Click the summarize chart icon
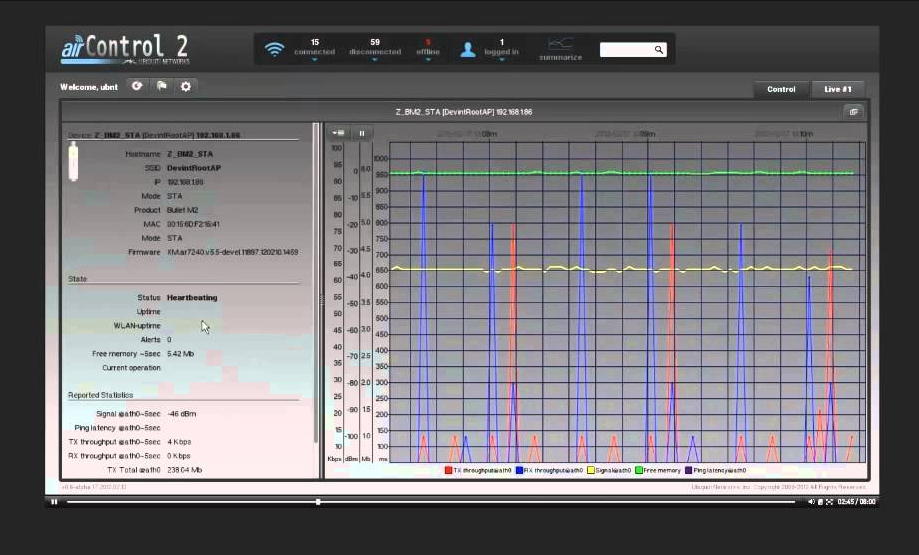The height and width of the screenshot is (555, 919). (x=560, y=44)
